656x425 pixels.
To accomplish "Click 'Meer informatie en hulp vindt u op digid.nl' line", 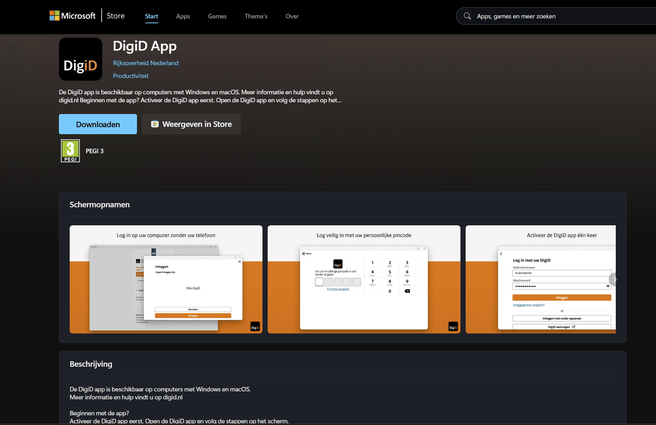I will [126, 397].
